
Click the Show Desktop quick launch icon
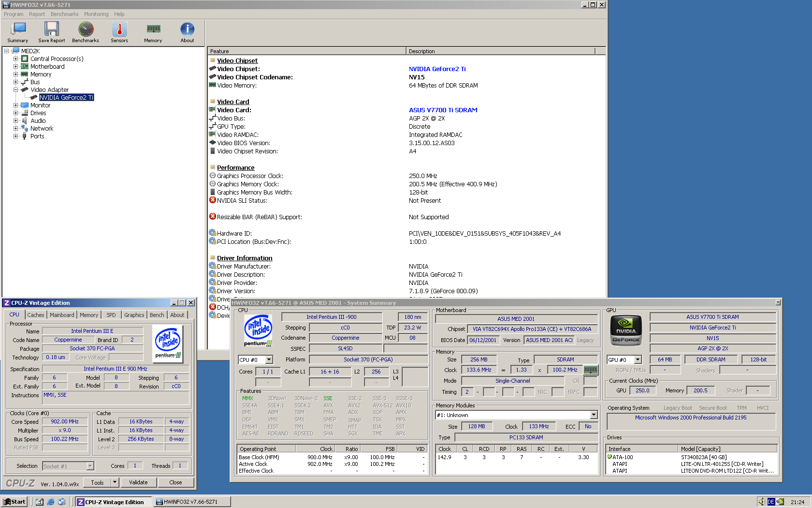[x=40, y=502]
